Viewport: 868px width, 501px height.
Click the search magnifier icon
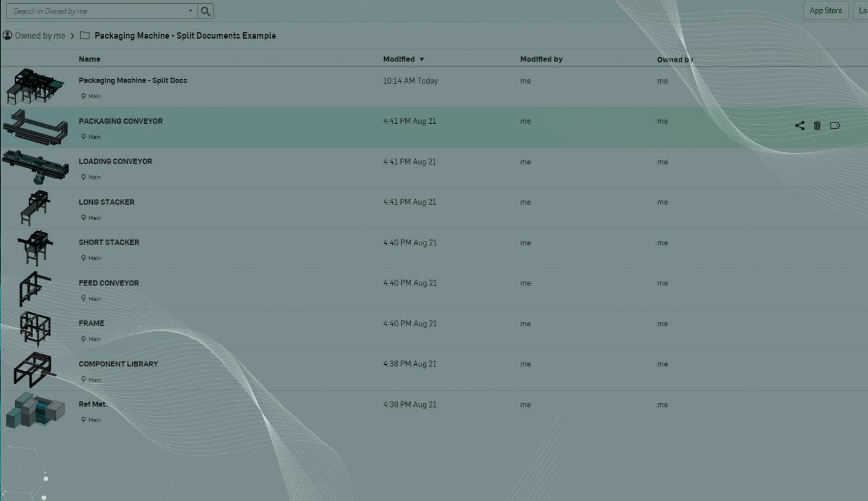[206, 11]
